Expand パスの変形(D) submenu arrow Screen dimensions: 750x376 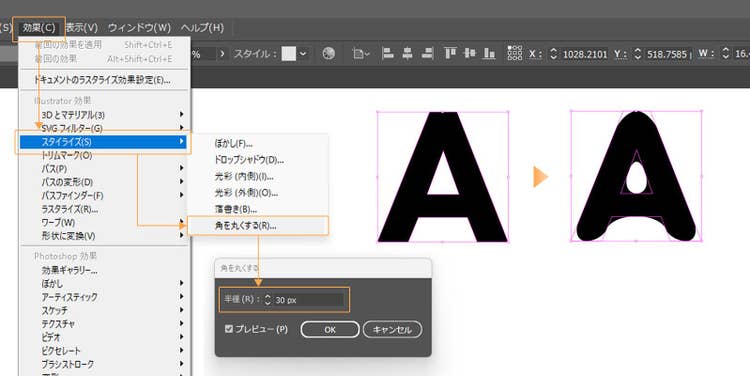click(x=181, y=182)
